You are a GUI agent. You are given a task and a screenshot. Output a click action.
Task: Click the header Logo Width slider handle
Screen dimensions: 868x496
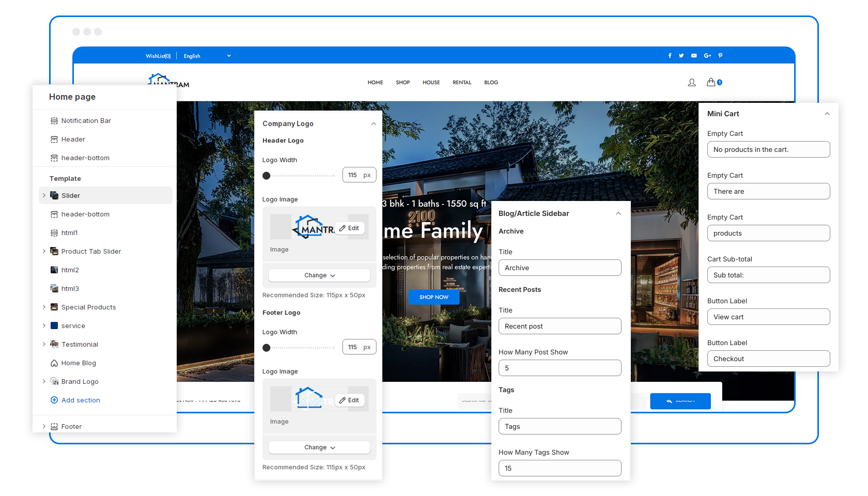click(267, 176)
